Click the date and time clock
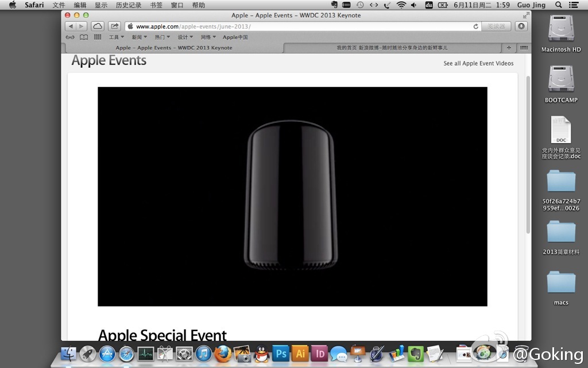588x368 pixels. pos(482,5)
